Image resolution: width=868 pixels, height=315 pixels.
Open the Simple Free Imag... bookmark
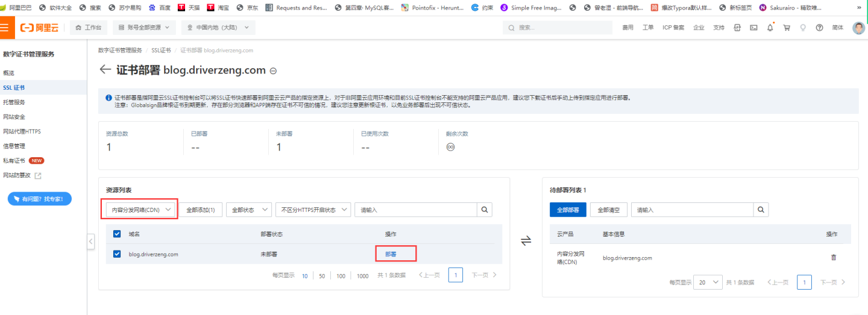(x=532, y=8)
